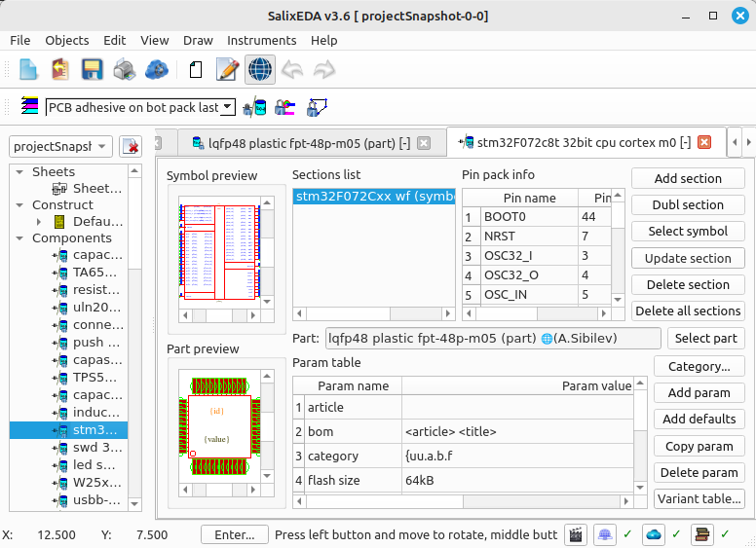756x548 pixels.
Task: Click the Add section button
Action: tap(688, 179)
